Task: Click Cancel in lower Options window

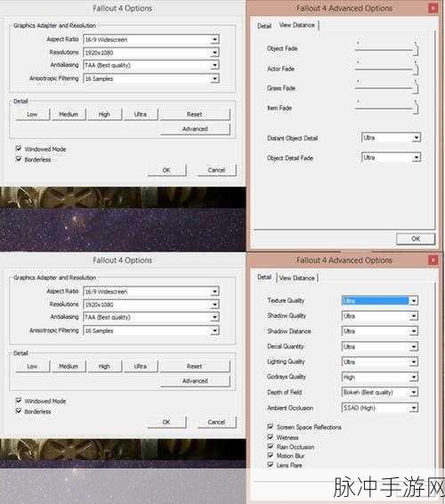Action: [216, 422]
